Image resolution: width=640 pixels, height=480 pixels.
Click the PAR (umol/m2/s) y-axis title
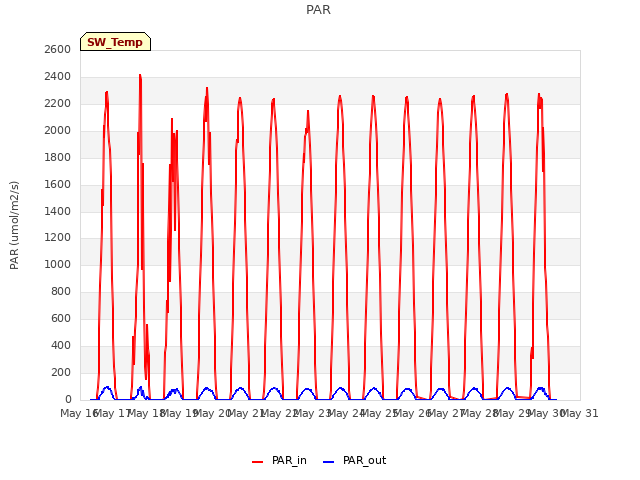pyautogui.click(x=14, y=225)
